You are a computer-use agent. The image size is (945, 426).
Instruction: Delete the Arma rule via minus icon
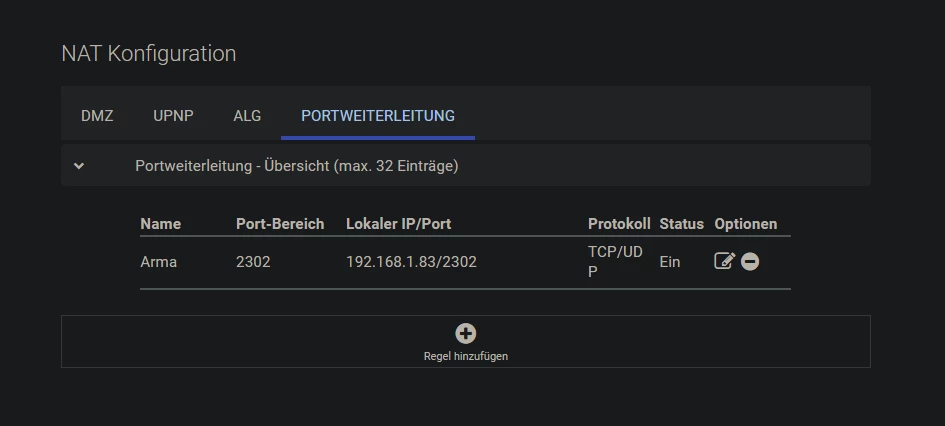tap(750, 261)
